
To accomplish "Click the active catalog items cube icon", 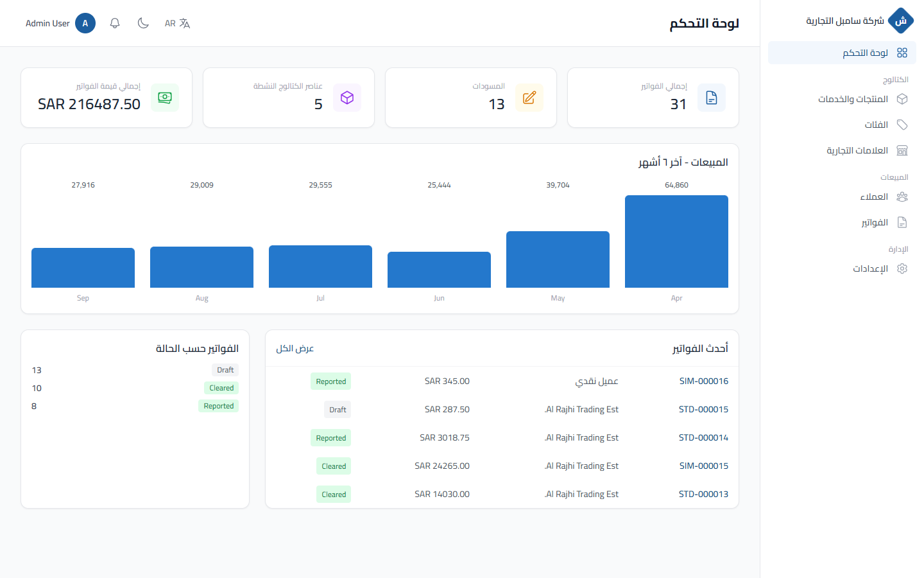I will (x=347, y=98).
